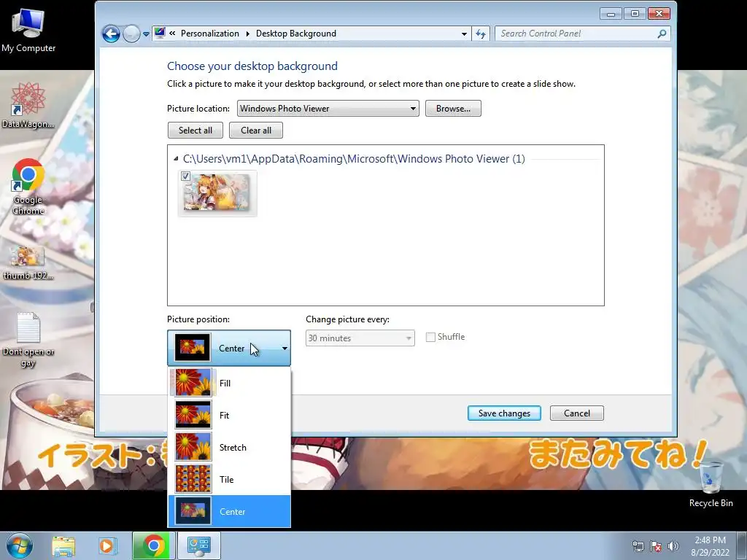Choose the Fill position option
Viewport: 747px width, 560px height.
click(229, 383)
